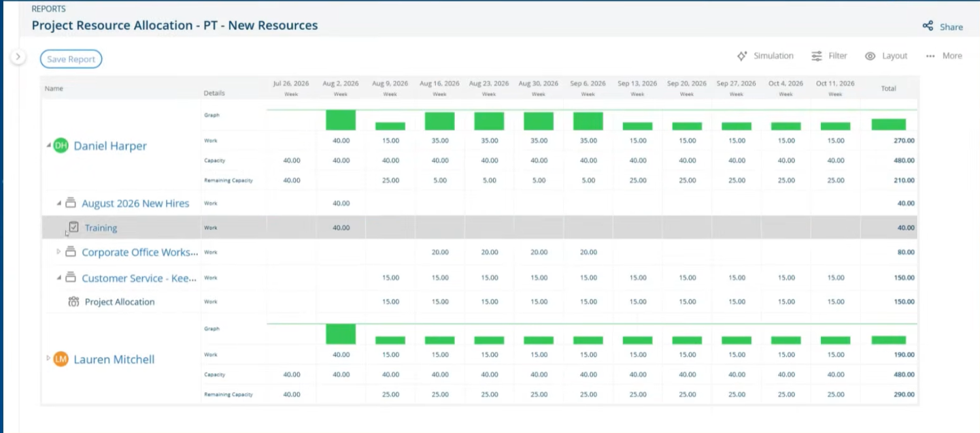Viewport: 980px width, 433px height.
Task: Click Daniel Harper's DH avatar
Action: [x=61, y=146]
